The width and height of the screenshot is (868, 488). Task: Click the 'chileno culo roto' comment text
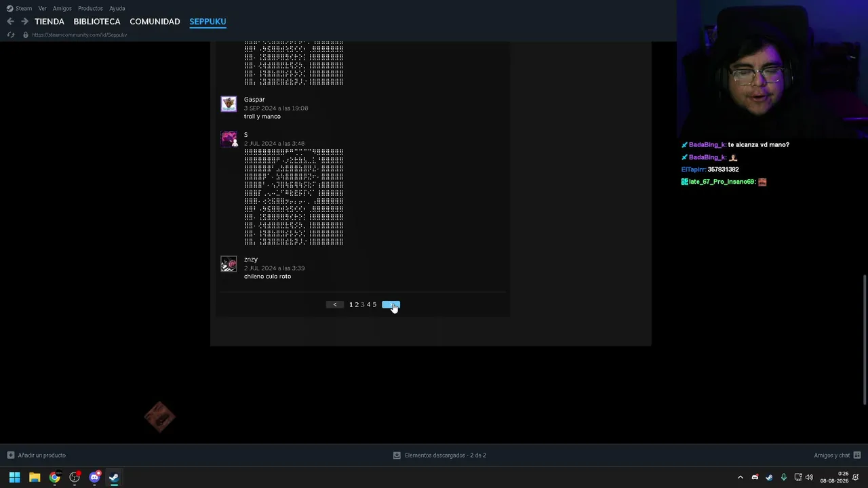(x=267, y=277)
